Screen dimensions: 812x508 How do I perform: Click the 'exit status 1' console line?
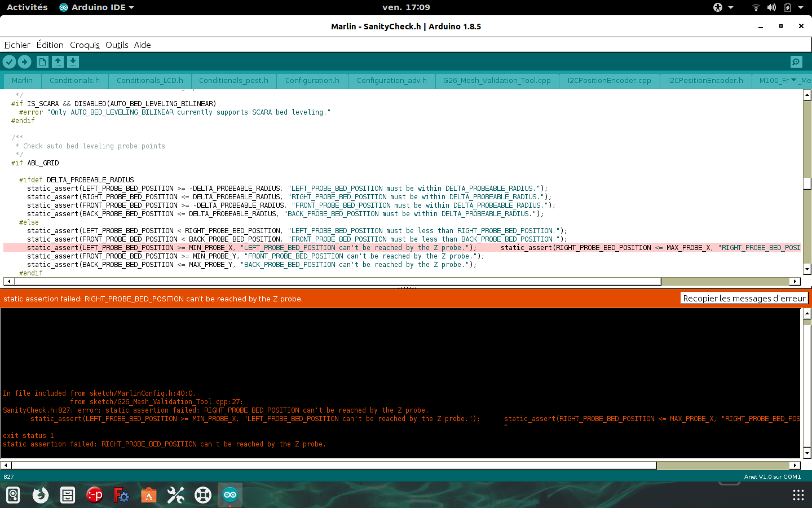click(28, 436)
